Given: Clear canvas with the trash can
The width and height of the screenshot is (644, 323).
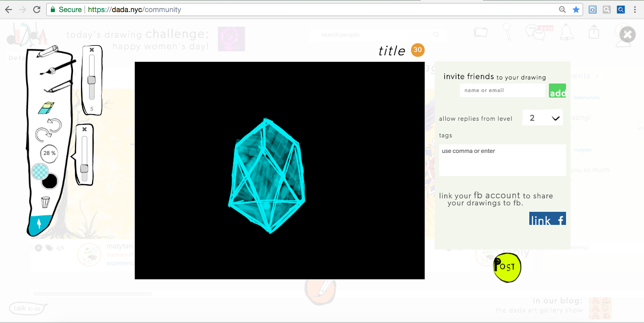Looking at the screenshot, I should (45, 202).
